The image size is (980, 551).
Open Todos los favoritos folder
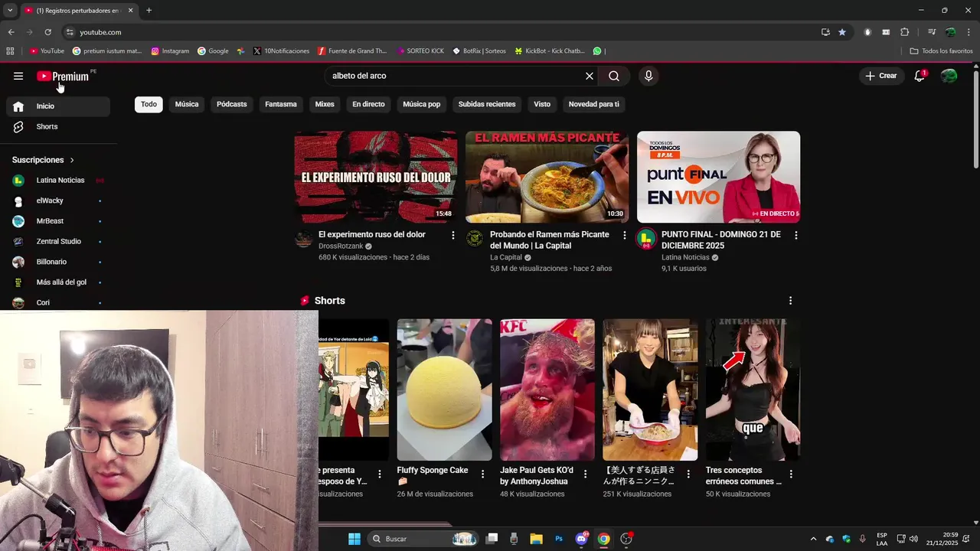[x=941, y=51]
